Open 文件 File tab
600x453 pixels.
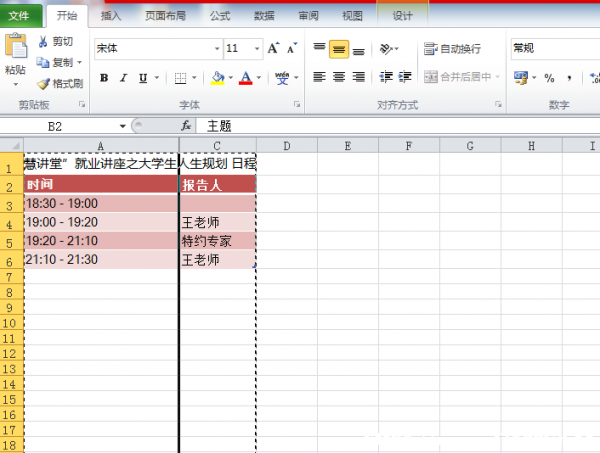20,16
